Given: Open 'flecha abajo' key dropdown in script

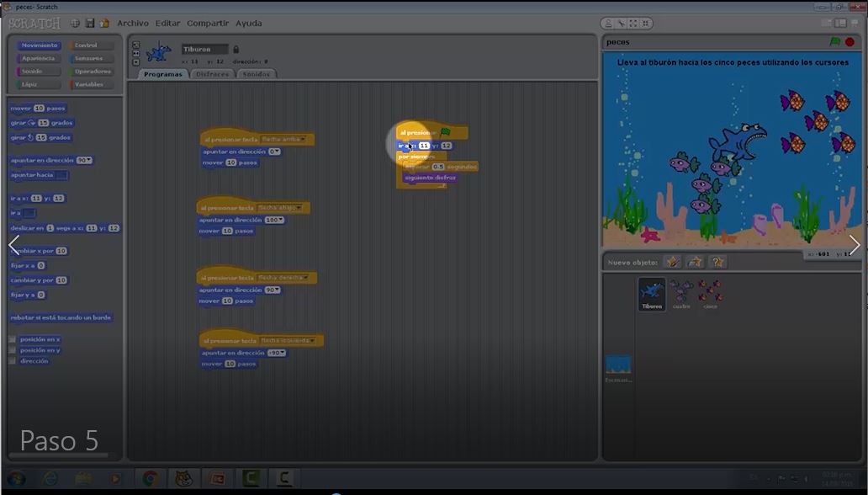Looking at the screenshot, I should [279, 208].
